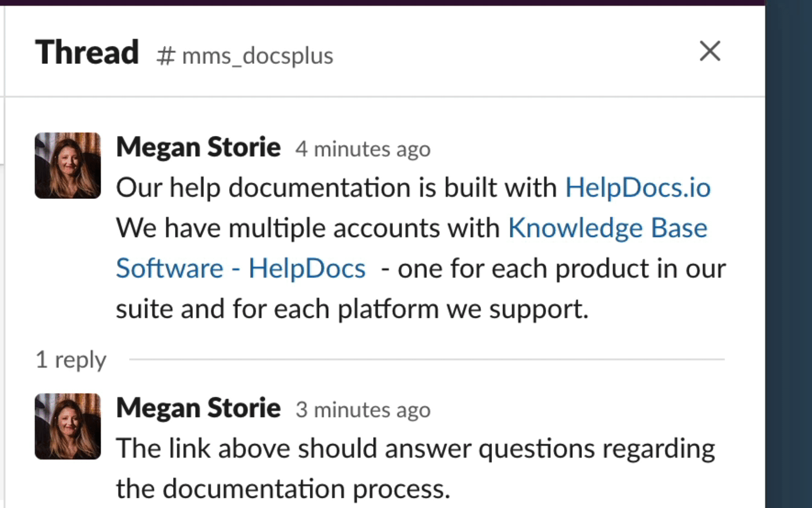
Task: Open Megan Storie's profile from reply name
Action: pos(198,408)
